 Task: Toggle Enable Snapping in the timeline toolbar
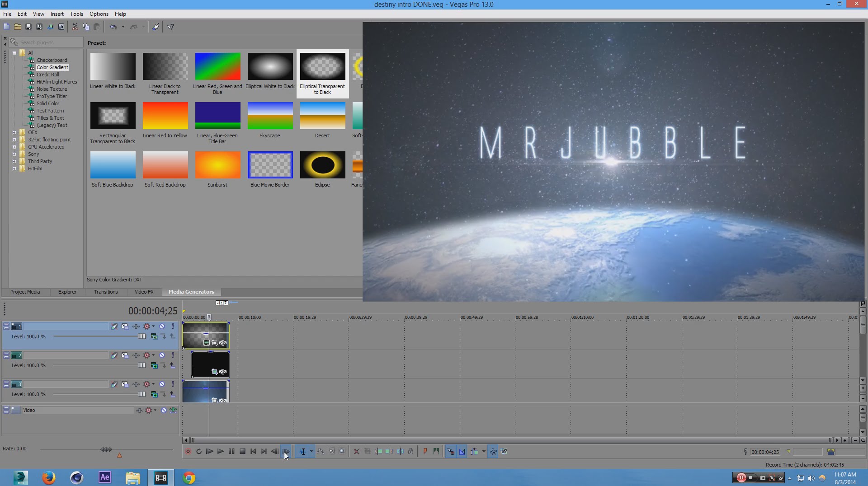pos(451,451)
